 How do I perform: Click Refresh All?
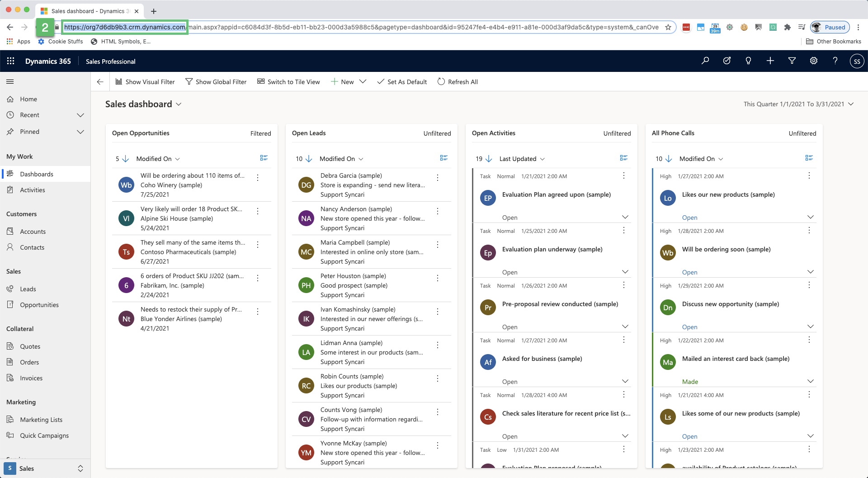[458, 82]
